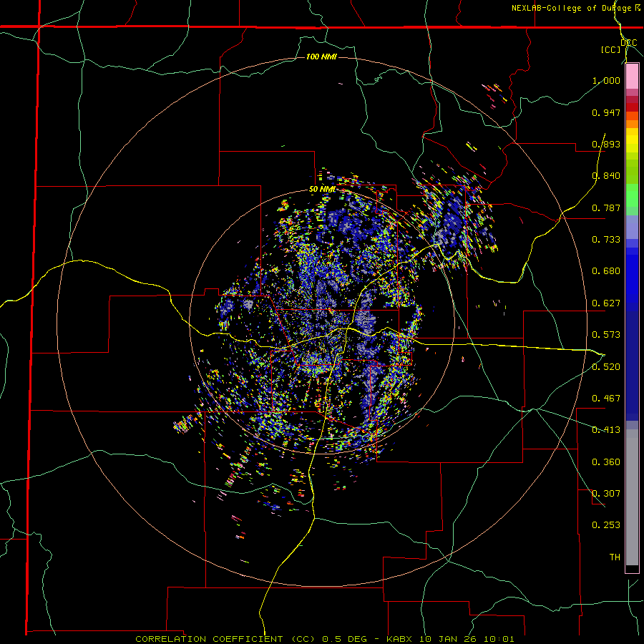Click the 0.413 color scale value
This screenshot has width=644, height=644.
(606, 430)
